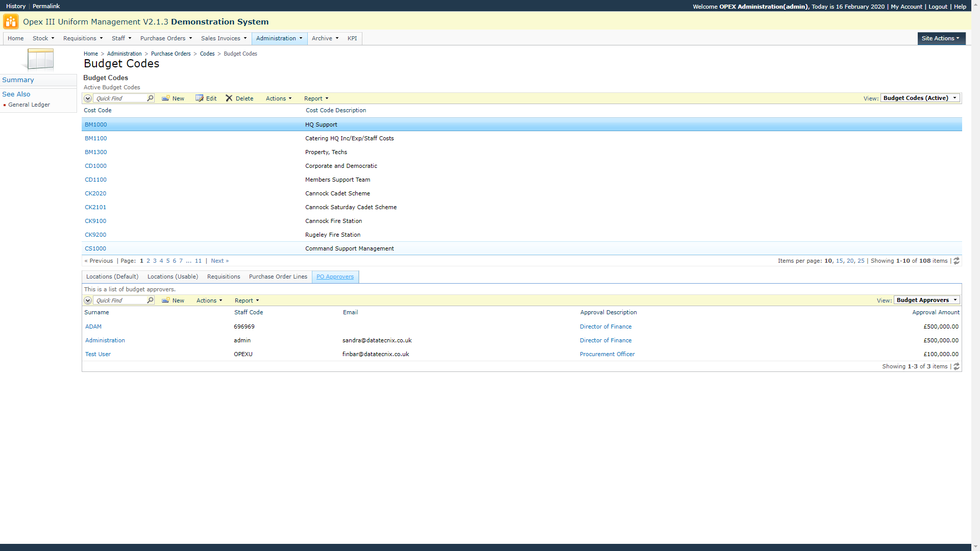Switch to Locations (Default) tab
Screen dimensions: 980x551
coord(112,277)
